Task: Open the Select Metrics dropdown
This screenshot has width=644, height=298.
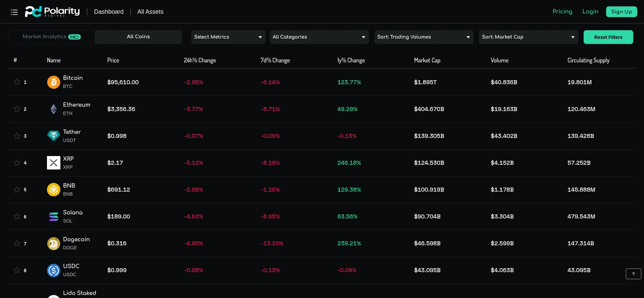Action: pyautogui.click(x=228, y=37)
